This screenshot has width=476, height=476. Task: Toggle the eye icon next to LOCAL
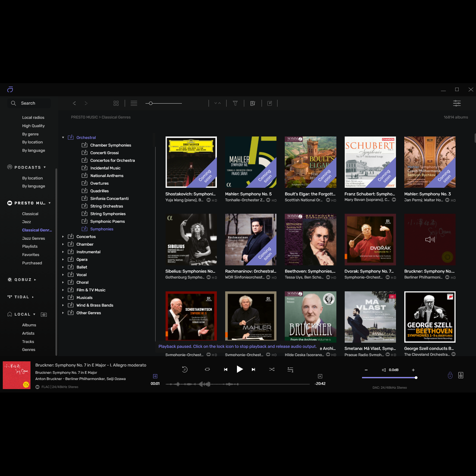44,315
